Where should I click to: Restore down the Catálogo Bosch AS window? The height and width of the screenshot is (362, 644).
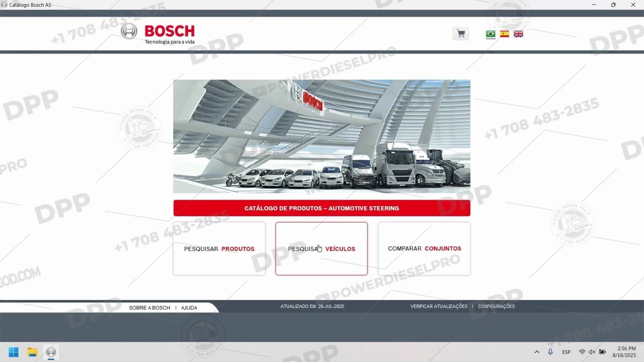[x=613, y=5]
